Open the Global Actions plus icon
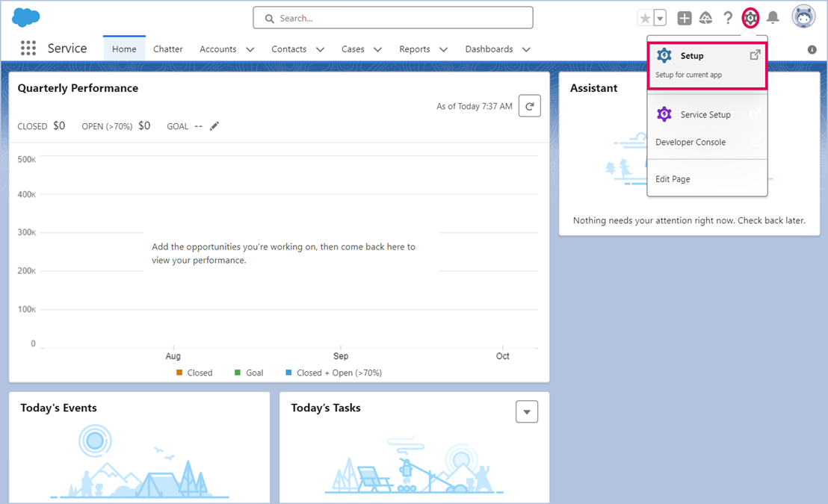Image resolution: width=828 pixels, height=504 pixels. pyautogui.click(x=685, y=19)
